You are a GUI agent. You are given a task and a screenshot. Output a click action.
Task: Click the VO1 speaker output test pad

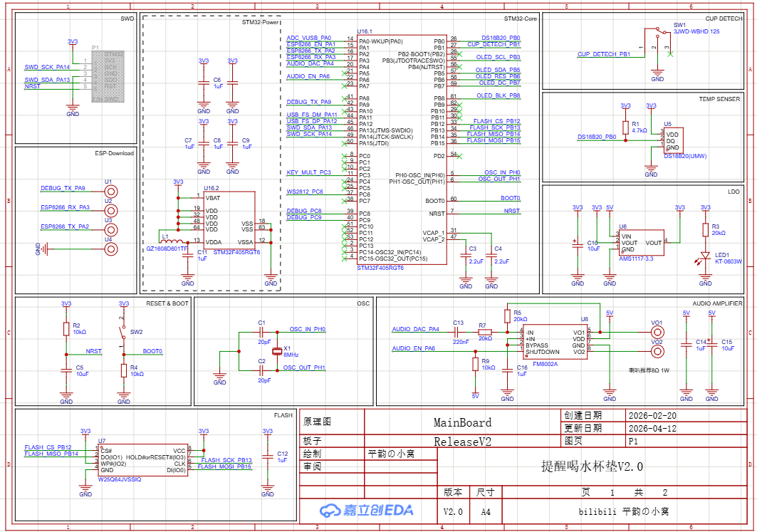coord(657,332)
